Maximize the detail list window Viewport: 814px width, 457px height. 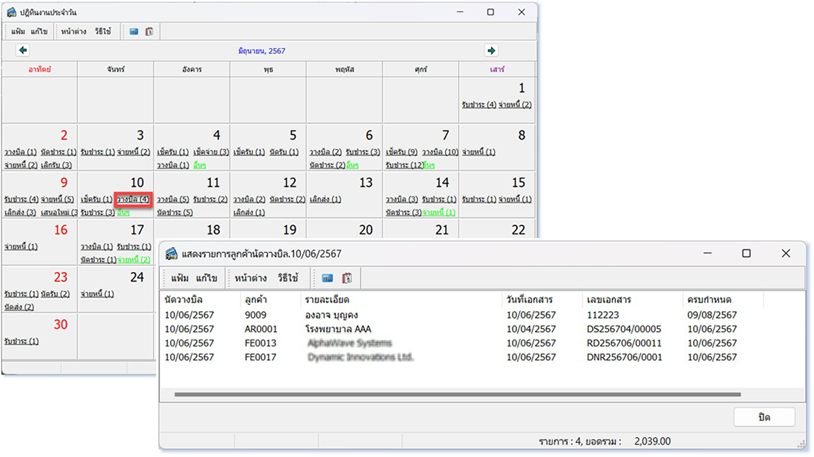[x=746, y=253]
